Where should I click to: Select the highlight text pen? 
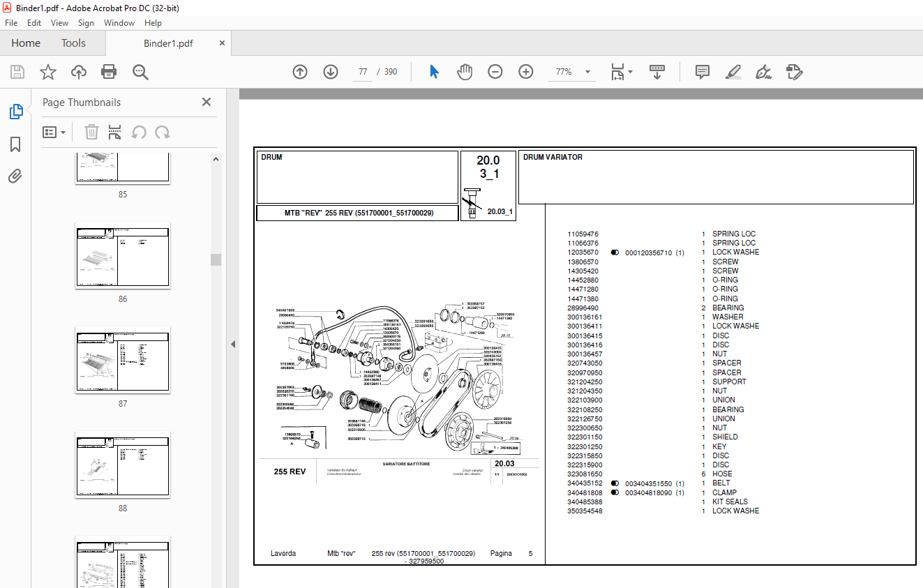pyautogui.click(x=733, y=72)
